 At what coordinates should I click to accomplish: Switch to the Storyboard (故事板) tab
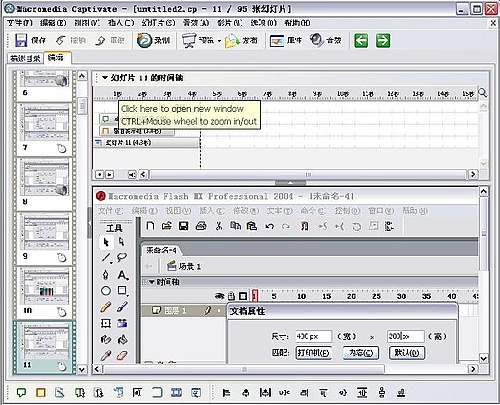[x=25, y=58]
